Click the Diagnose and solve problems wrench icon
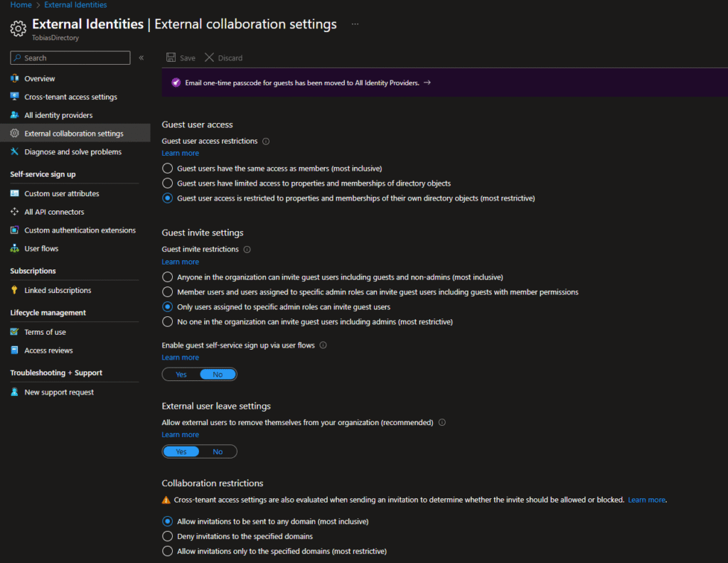Image resolution: width=728 pixels, height=563 pixels. (x=15, y=152)
